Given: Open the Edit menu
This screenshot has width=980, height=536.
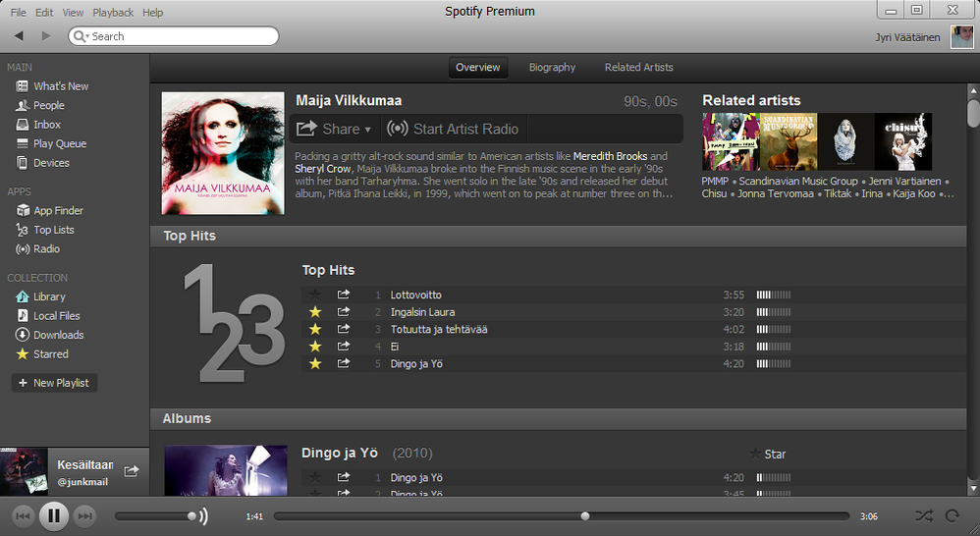Looking at the screenshot, I should (x=44, y=13).
